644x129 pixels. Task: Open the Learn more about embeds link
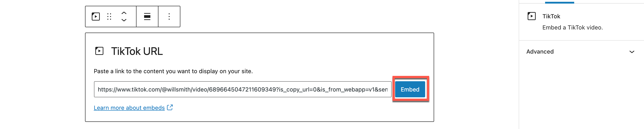[129, 108]
